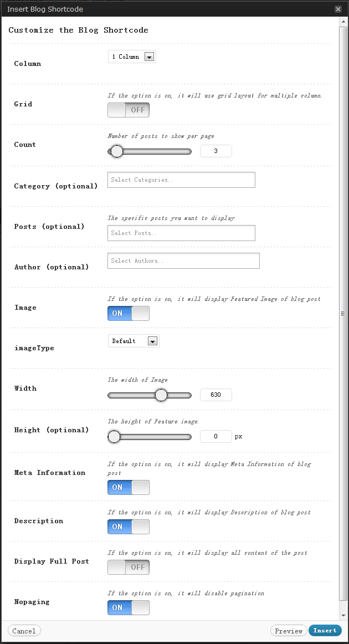Enable the Display Full Post switch
Viewport: 349px width, 644px height.
coord(129,567)
